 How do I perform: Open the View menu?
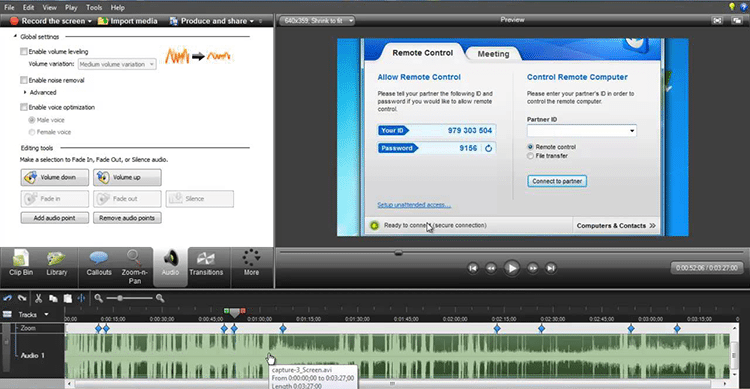49,7
